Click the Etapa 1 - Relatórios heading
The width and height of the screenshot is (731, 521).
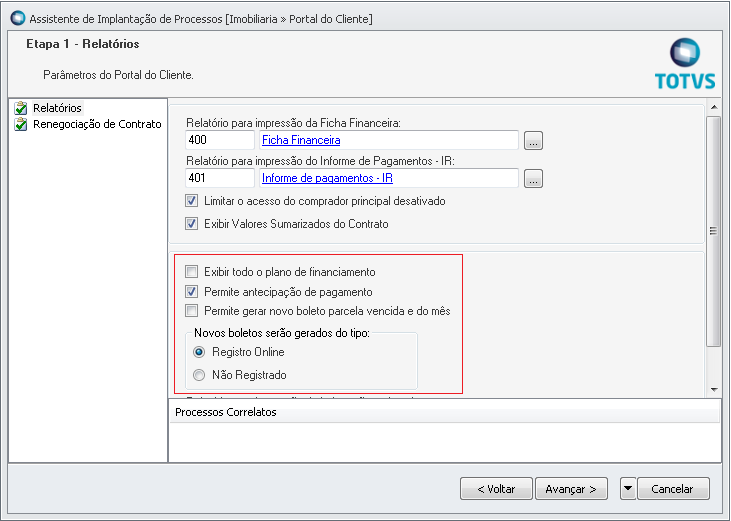pyautogui.click(x=83, y=44)
